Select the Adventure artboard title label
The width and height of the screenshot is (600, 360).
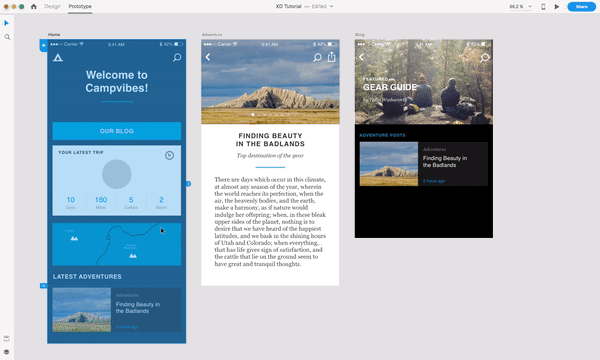[212, 34]
